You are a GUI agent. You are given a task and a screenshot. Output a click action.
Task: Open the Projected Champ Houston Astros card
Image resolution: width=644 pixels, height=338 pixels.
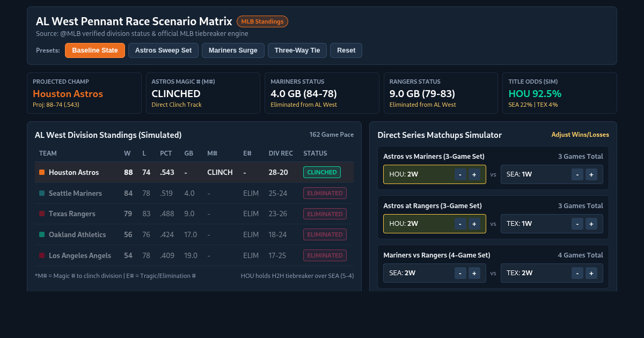84,93
